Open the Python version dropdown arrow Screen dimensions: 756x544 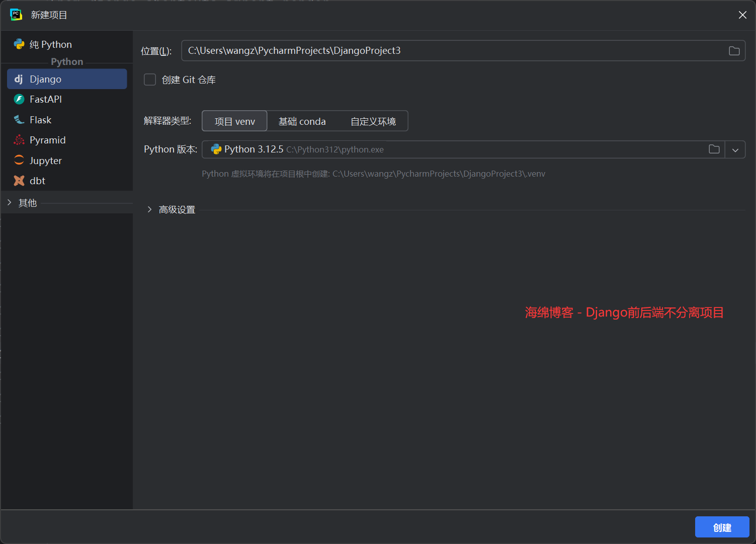pyautogui.click(x=735, y=150)
